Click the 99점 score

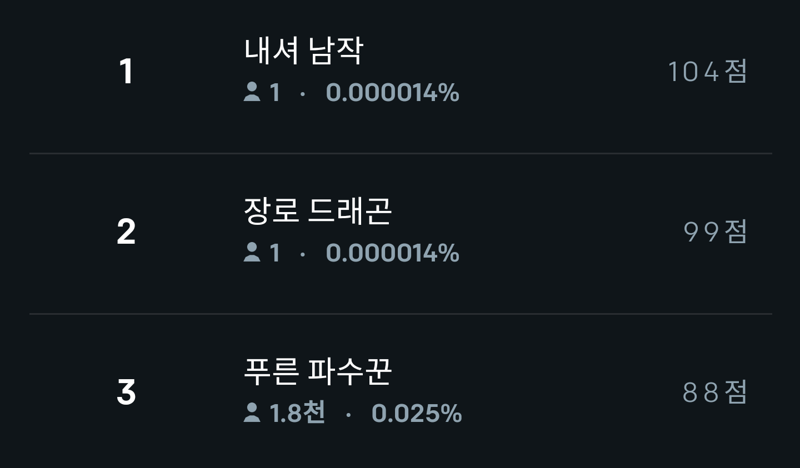coord(715,232)
